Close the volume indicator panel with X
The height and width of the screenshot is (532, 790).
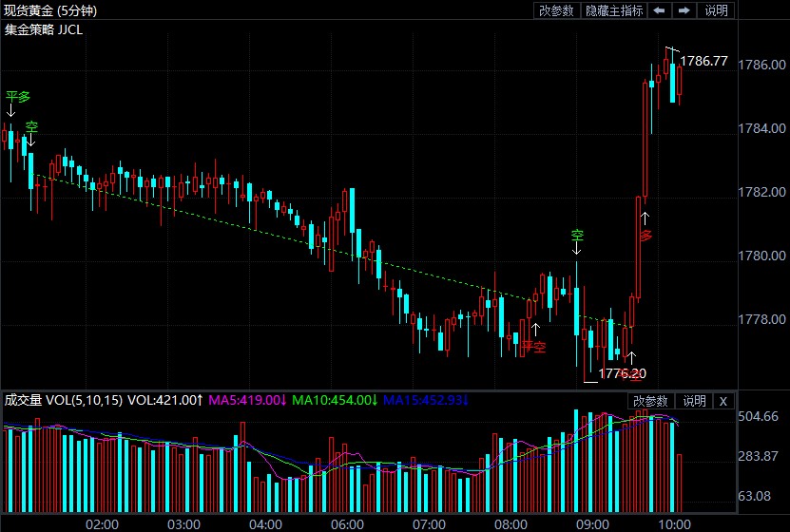click(723, 401)
